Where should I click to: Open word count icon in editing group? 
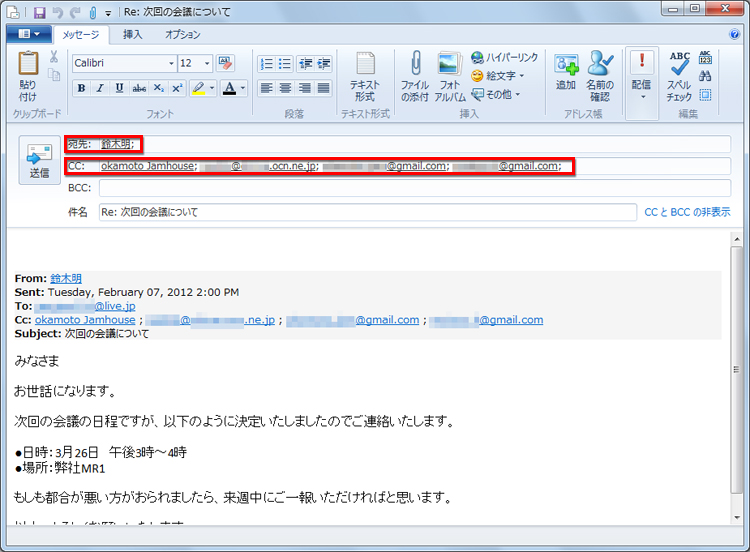[x=706, y=57]
